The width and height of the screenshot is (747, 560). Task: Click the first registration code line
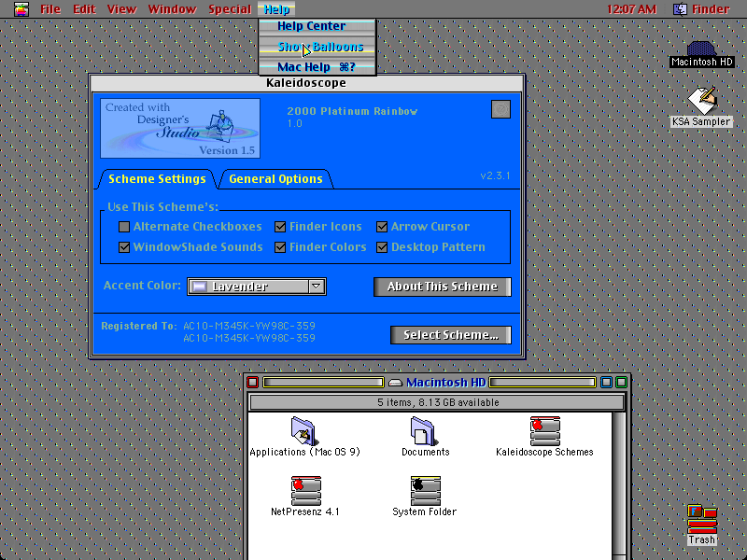(x=249, y=326)
